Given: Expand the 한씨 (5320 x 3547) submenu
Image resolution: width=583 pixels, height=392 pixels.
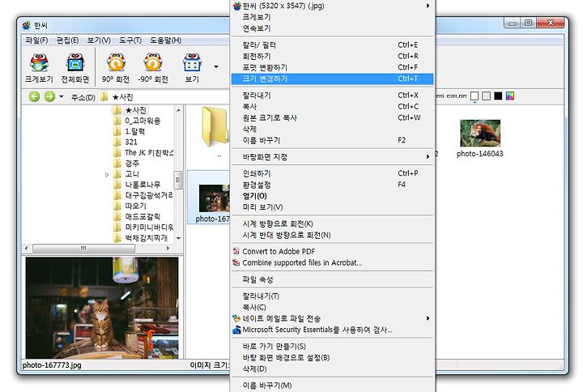Looking at the screenshot, I should coord(332,6).
